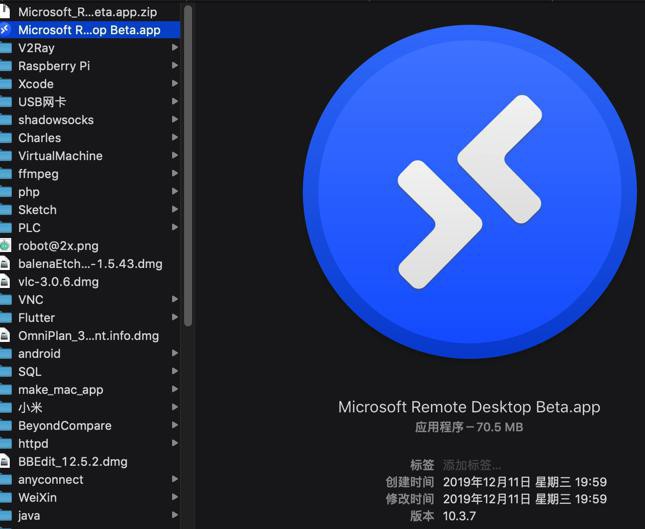The height and width of the screenshot is (529, 645).
Task: Select the vlc-3.0.6.dmg file name
Action: [58, 282]
